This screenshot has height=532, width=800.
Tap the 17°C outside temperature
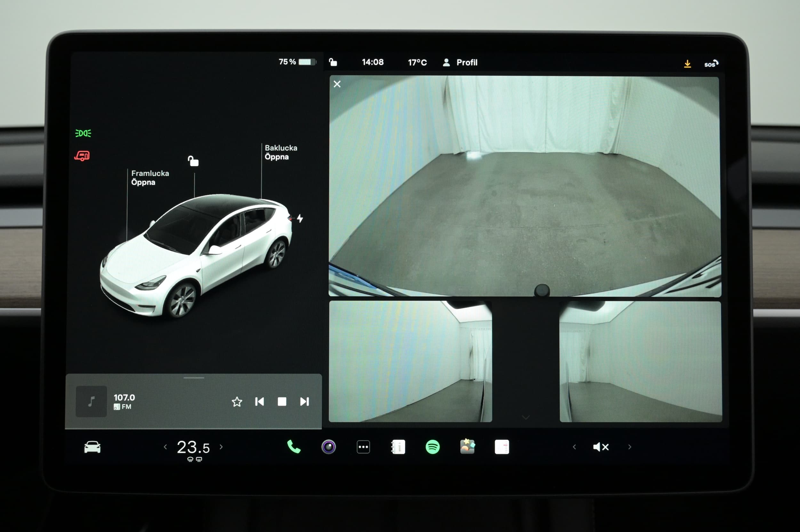(x=418, y=62)
